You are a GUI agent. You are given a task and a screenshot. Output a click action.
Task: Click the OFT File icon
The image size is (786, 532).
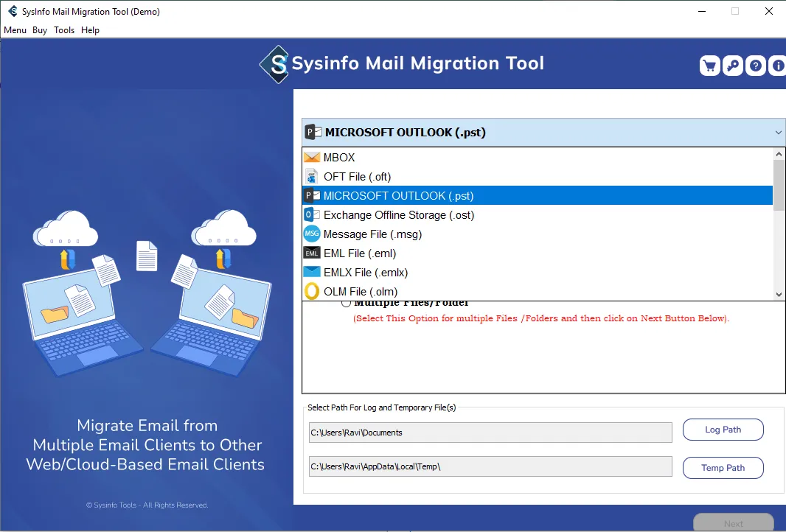pos(312,176)
